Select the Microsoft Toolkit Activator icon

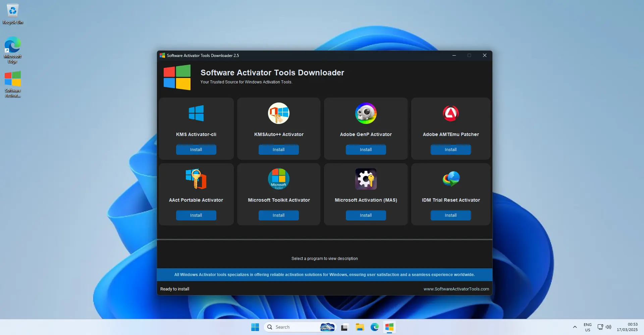[x=278, y=179]
